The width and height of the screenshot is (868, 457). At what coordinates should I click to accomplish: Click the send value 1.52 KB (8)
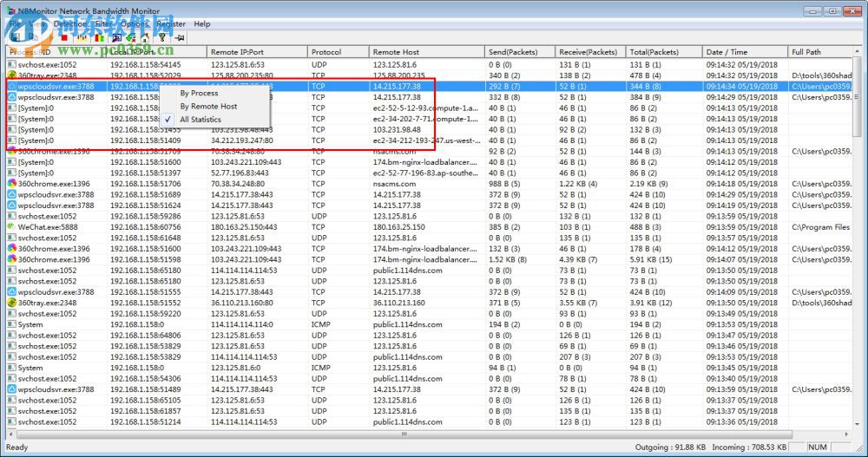508,259
